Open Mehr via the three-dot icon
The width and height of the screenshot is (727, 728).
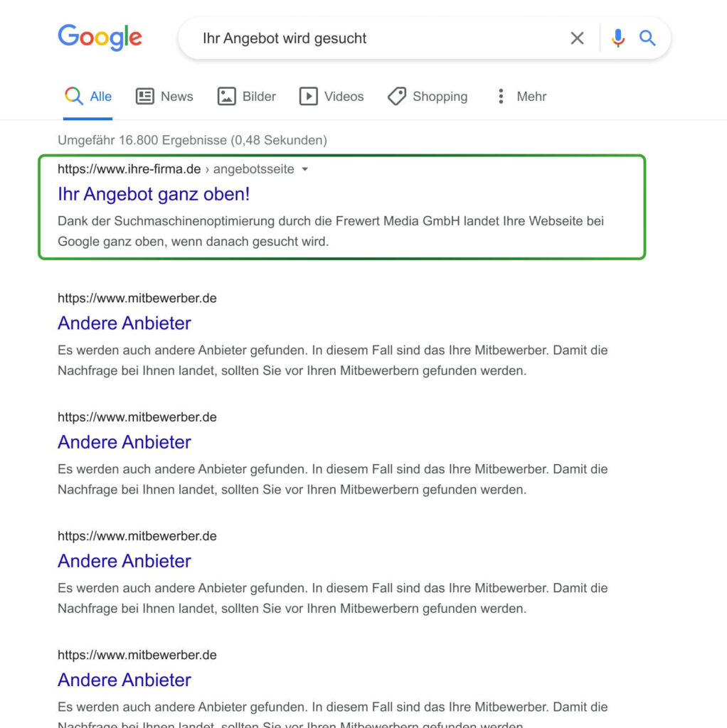click(501, 96)
